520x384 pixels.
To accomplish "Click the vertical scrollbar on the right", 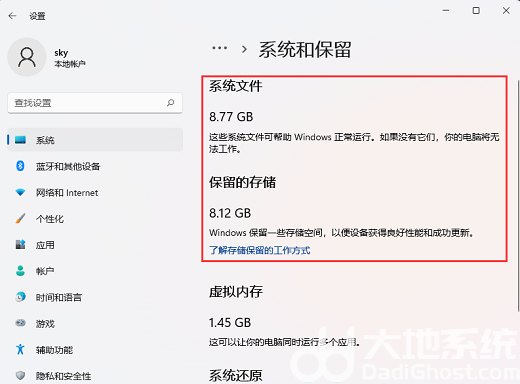I will [518, 196].
